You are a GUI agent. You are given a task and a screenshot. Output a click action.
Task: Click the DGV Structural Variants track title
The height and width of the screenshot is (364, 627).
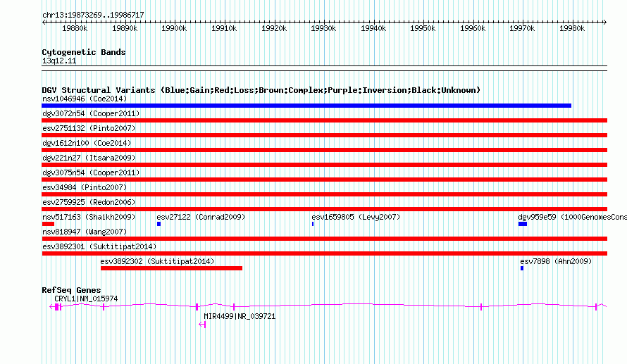[261, 90]
